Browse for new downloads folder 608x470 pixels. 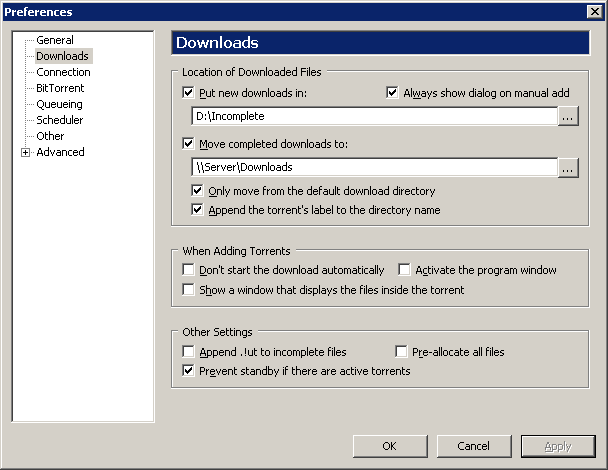point(568,116)
